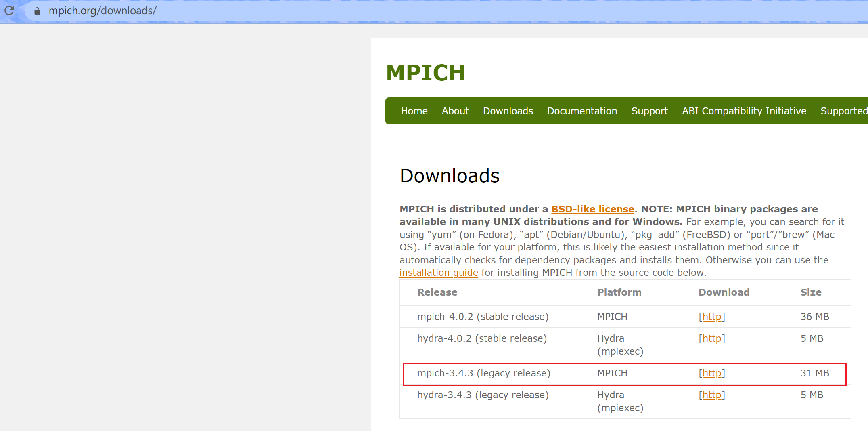Open the Documentation menu item

tap(582, 111)
